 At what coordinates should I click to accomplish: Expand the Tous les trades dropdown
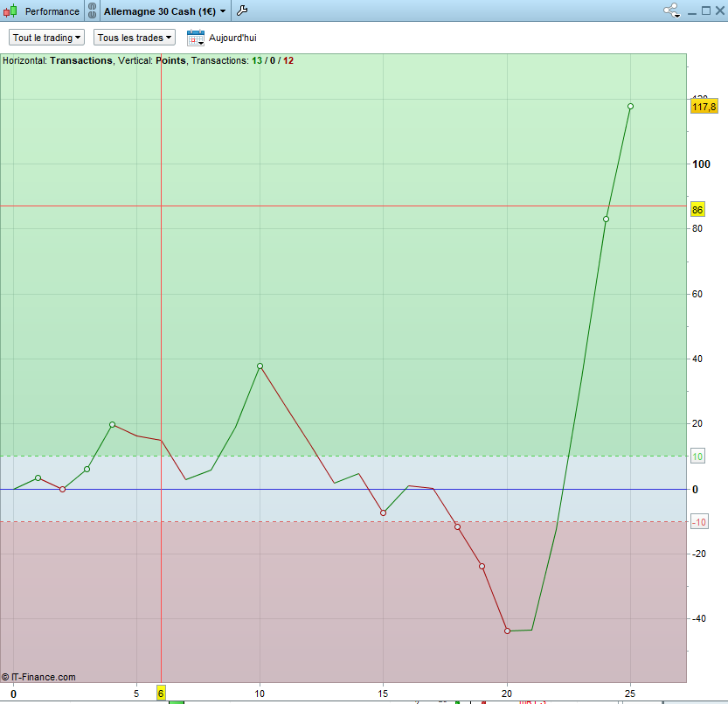click(135, 38)
